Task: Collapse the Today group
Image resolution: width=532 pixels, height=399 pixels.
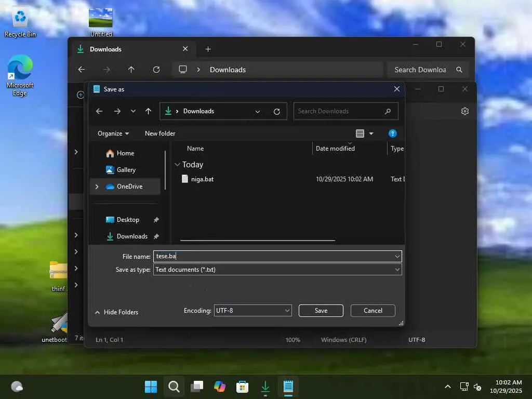Action: (x=178, y=165)
